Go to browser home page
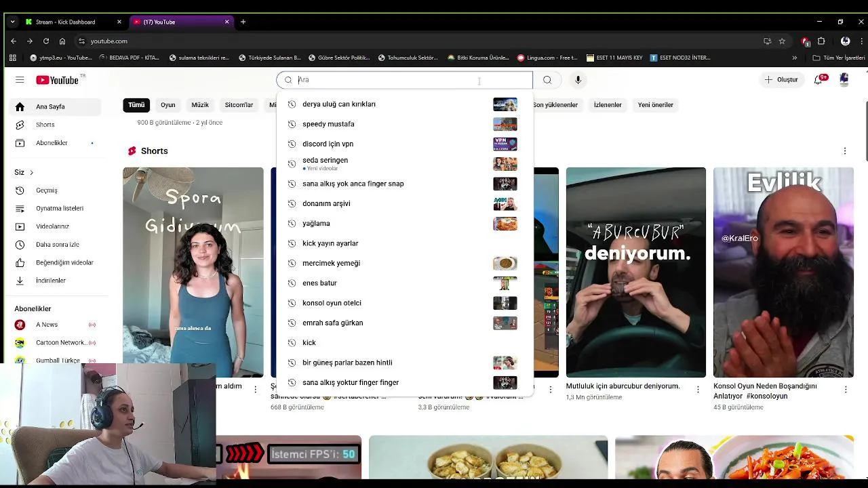 62,41
